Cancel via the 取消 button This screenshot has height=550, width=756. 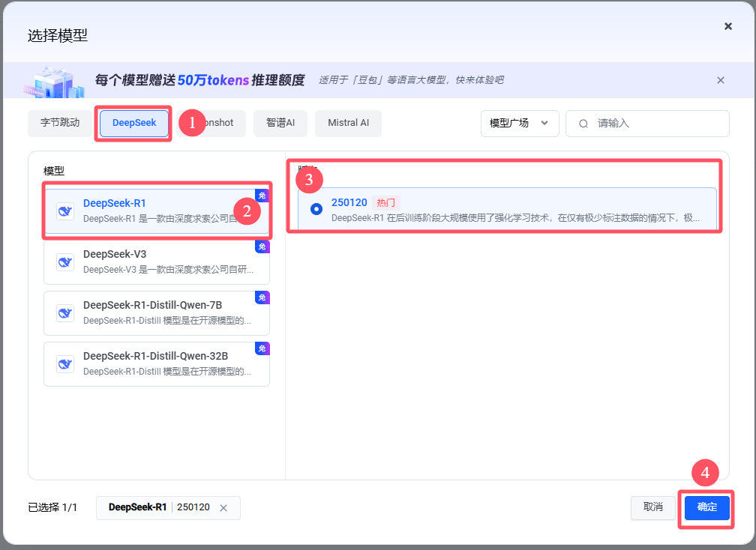pos(652,507)
